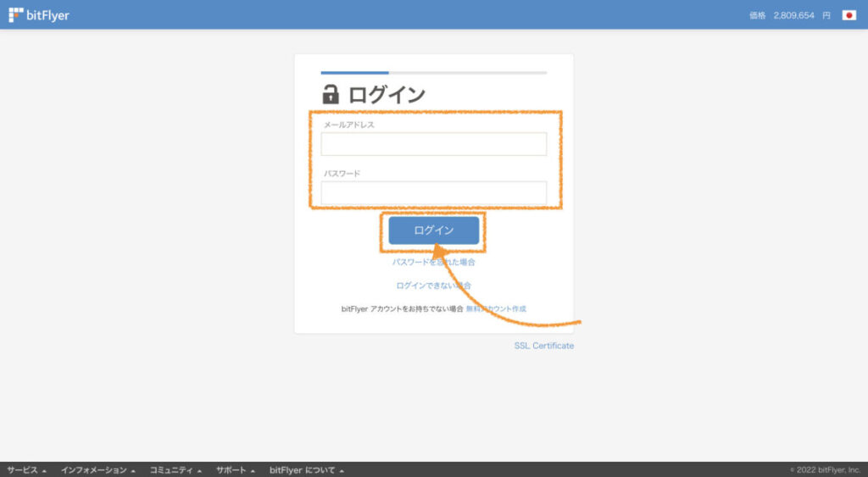
Task: Open the サポート footer menu
Action: point(235,470)
